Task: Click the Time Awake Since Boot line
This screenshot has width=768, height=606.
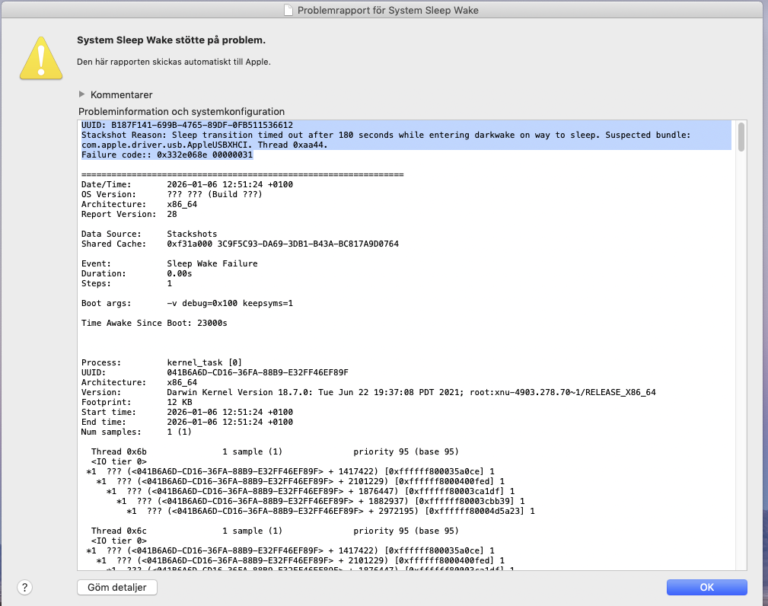Action: (x=154, y=323)
